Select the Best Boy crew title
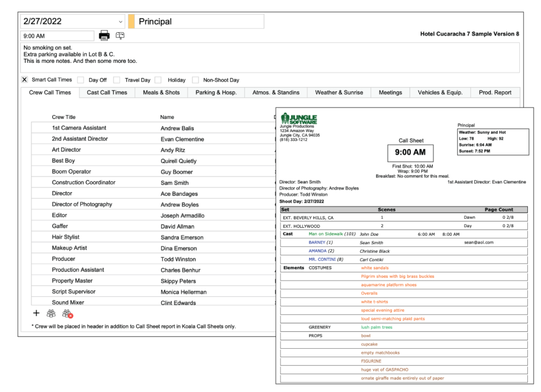The image size is (541, 392). tap(63, 161)
